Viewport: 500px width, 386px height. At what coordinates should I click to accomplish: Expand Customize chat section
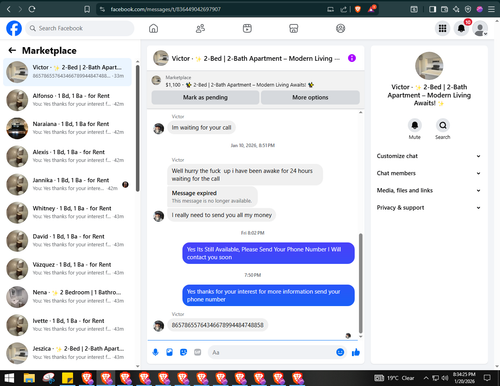tap(429, 156)
